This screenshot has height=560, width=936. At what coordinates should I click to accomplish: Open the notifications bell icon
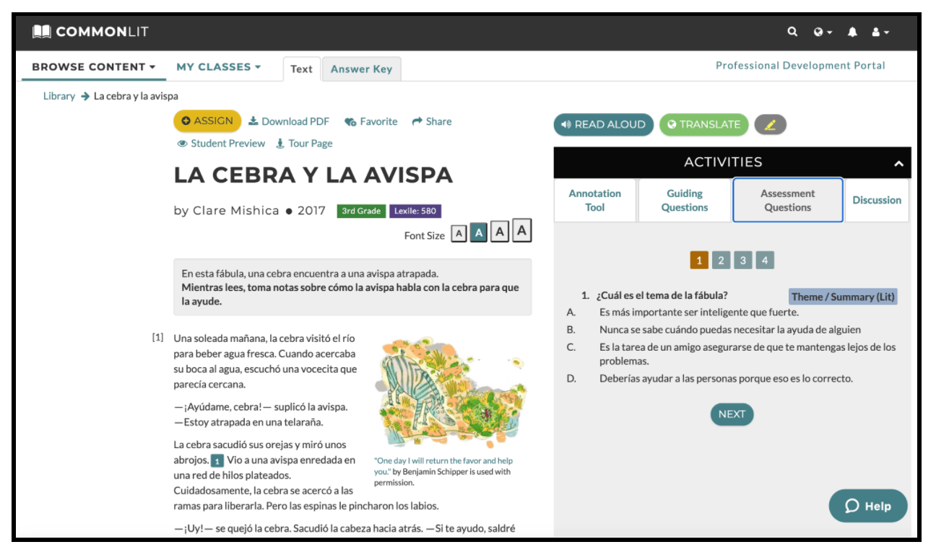point(852,32)
